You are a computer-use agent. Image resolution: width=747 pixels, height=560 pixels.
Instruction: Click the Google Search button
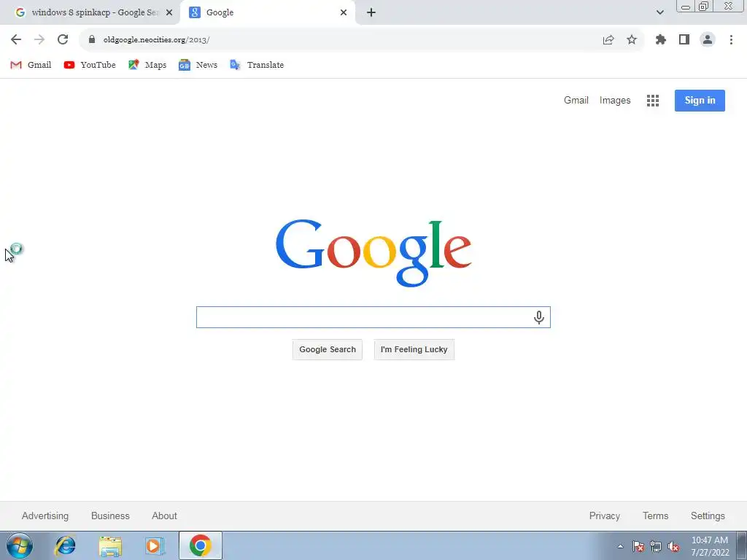328,349
